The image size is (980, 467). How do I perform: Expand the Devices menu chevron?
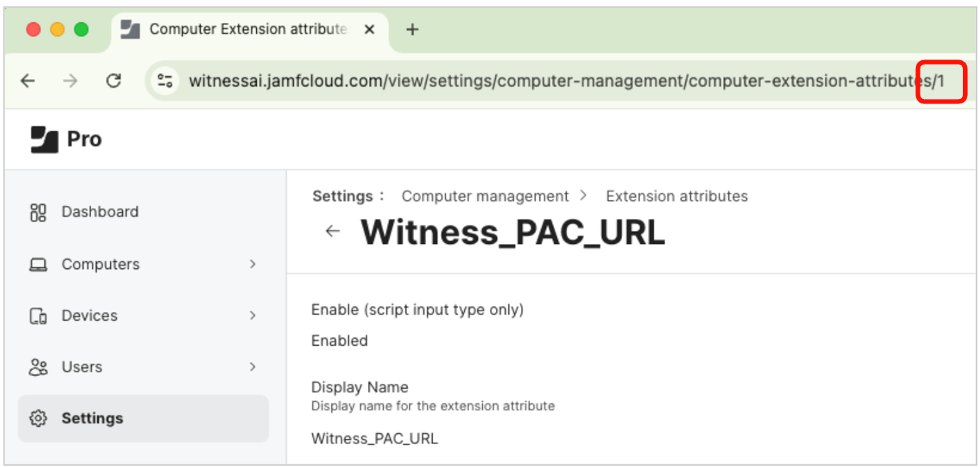(253, 316)
